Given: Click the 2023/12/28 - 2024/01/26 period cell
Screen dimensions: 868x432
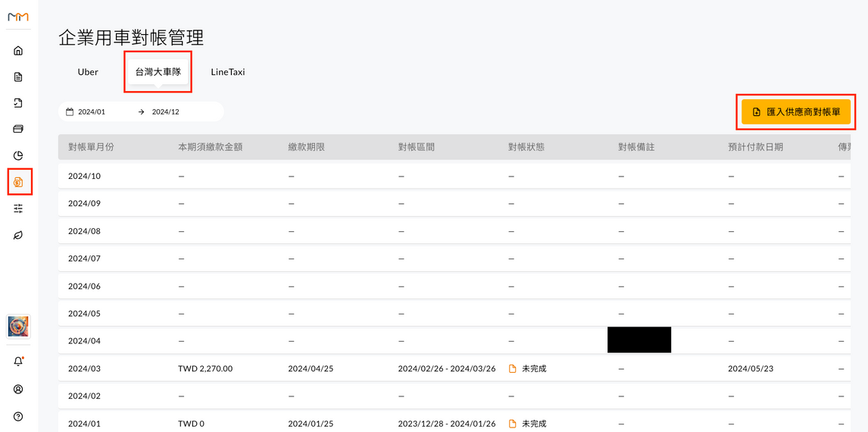Looking at the screenshot, I should [447, 424].
